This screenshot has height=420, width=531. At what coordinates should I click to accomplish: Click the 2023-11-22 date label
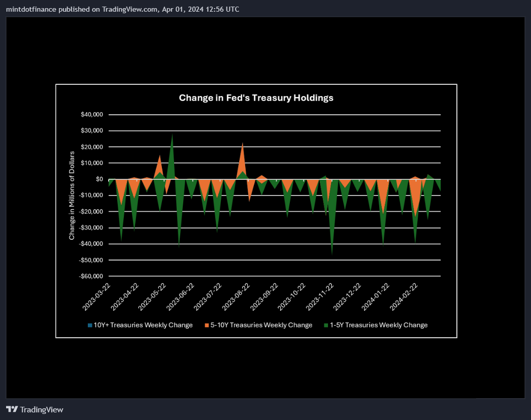[320, 297]
